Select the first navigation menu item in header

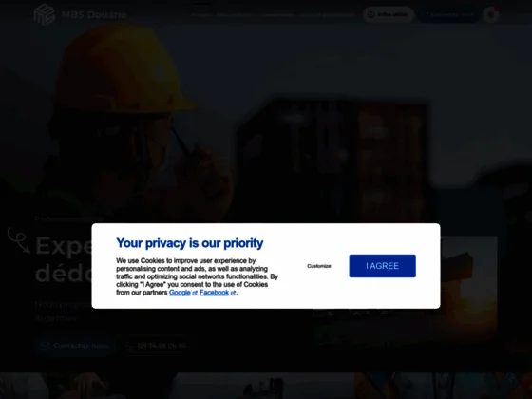click(200, 15)
